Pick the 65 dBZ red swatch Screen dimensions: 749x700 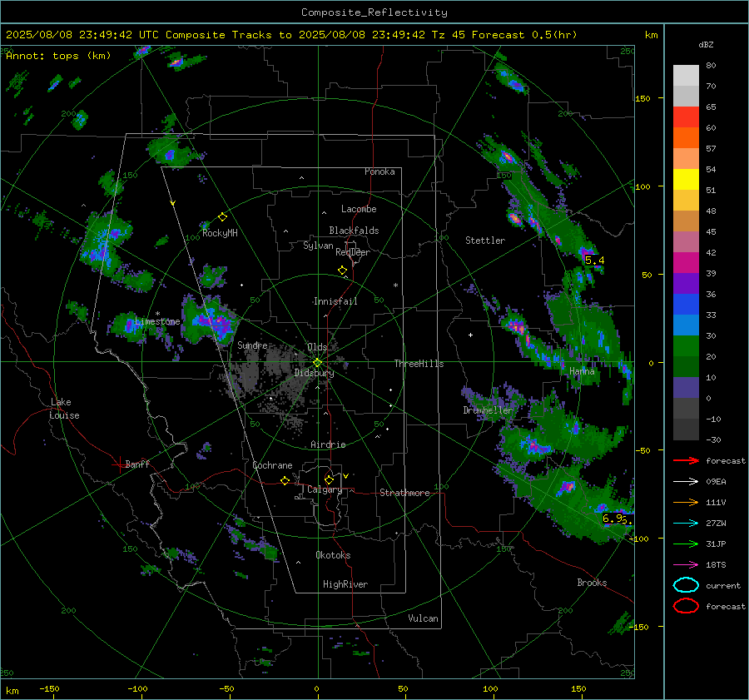click(686, 117)
